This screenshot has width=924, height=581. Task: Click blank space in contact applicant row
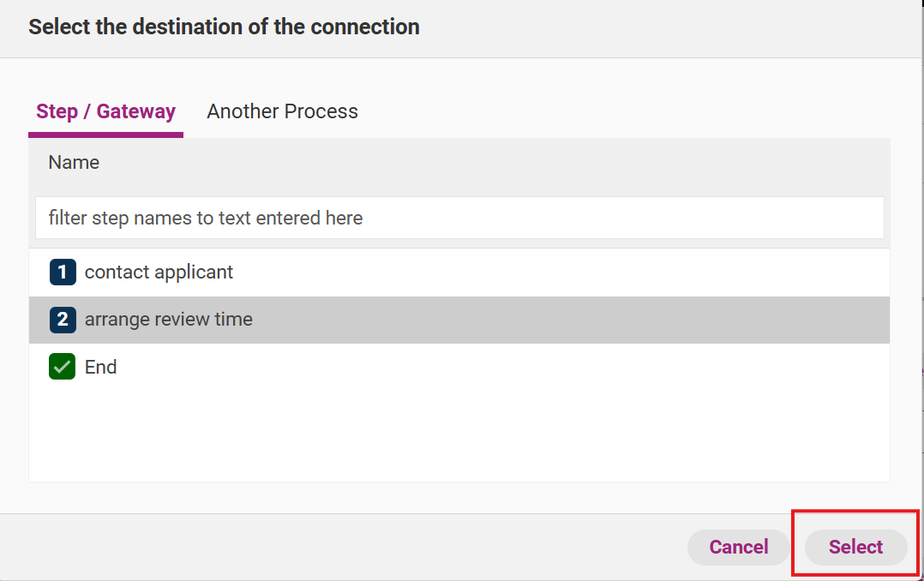point(557,273)
